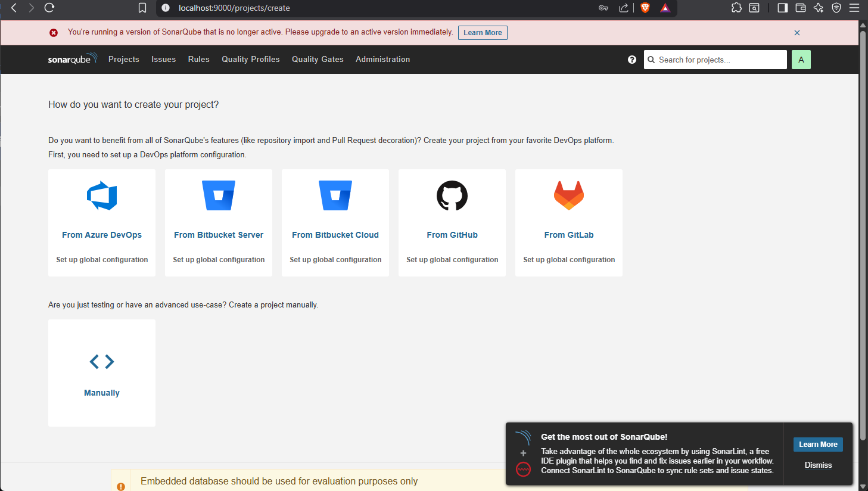Click the Manually code brackets icon

click(x=102, y=362)
